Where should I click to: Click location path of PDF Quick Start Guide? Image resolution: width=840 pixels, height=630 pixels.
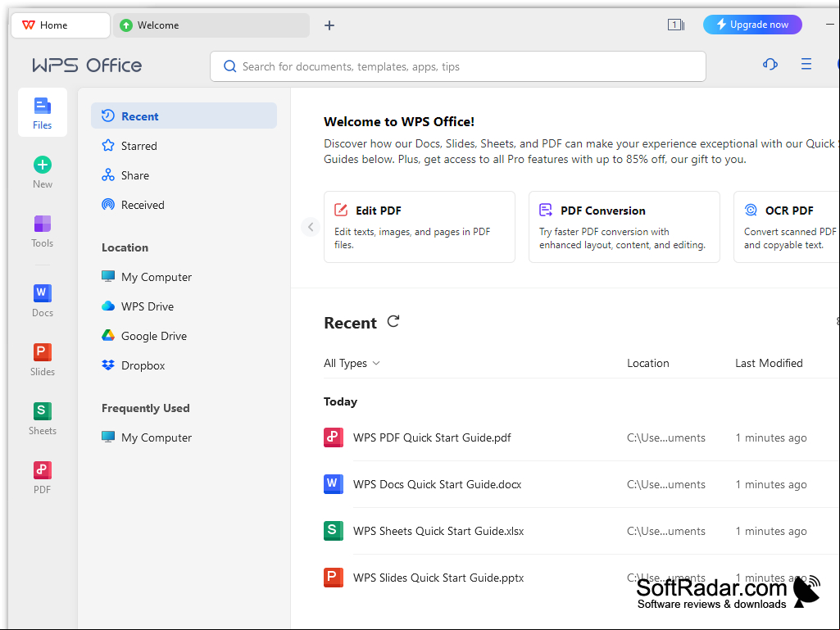click(666, 437)
